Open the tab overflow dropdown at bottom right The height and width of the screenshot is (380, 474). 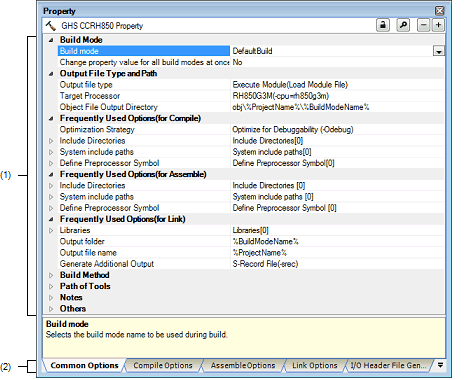coord(440,365)
